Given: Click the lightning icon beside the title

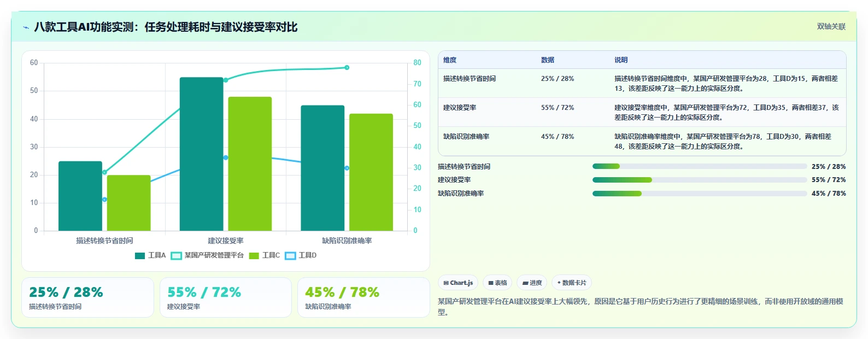Looking at the screenshot, I should (x=26, y=27).
